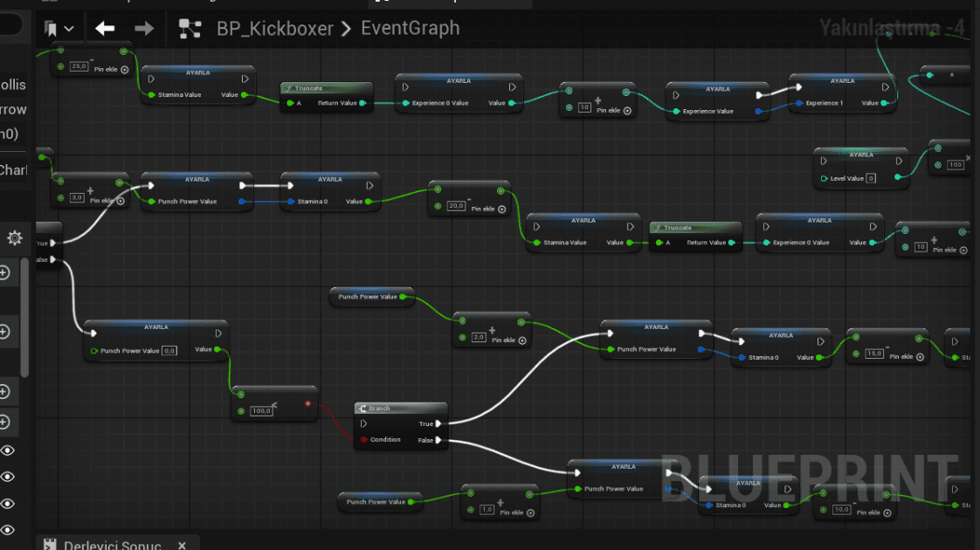Open the gear settings icon in left panel
Viewport: 980px width, 550px height.
point(14,237)
